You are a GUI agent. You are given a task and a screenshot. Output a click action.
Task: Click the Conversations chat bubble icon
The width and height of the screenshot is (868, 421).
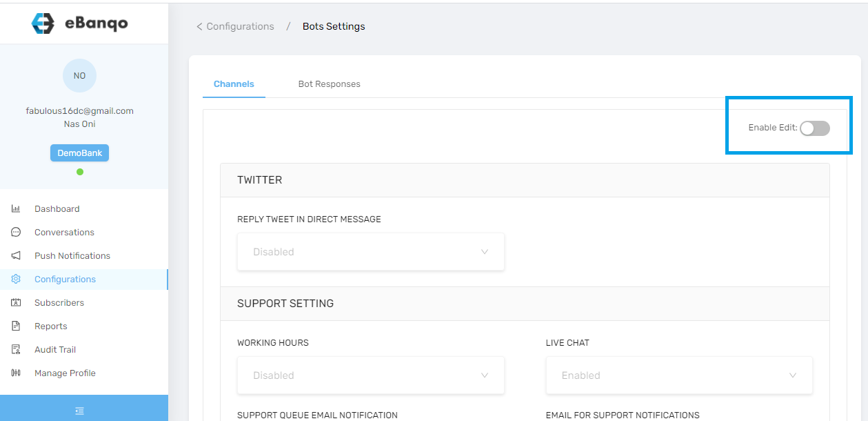16,232
